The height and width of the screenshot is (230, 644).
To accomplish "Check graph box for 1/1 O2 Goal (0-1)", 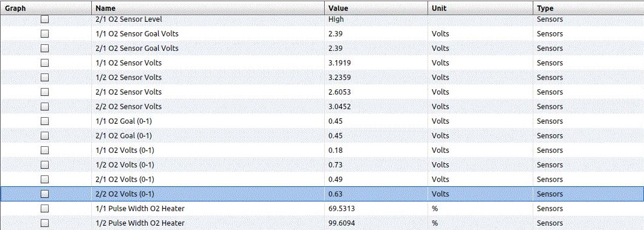I will [x=45, y=121].
